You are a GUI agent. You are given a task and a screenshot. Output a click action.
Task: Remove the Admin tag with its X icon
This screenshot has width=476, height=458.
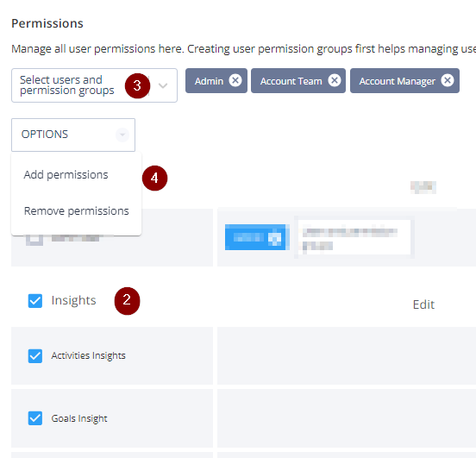tap(235, 80)
